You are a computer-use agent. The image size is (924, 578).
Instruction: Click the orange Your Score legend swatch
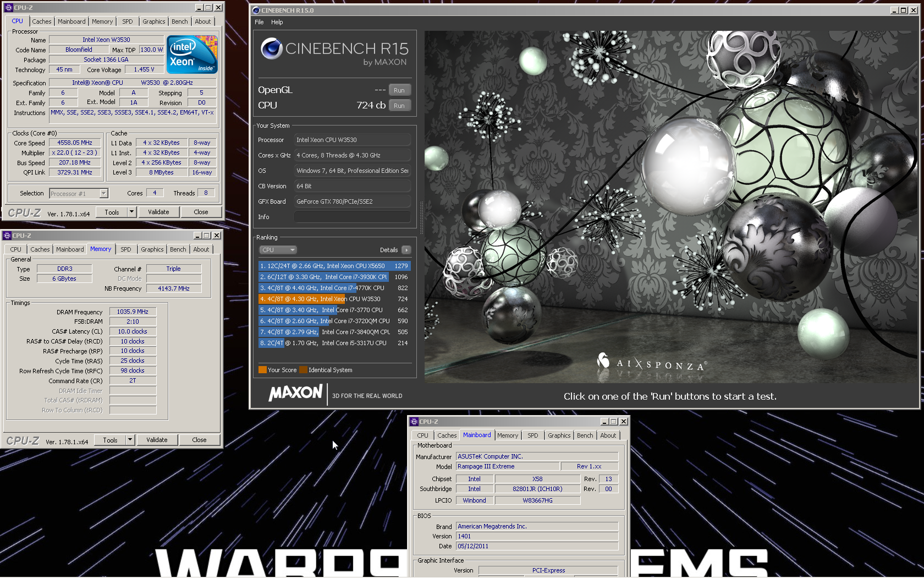click(x=262, y=370)
